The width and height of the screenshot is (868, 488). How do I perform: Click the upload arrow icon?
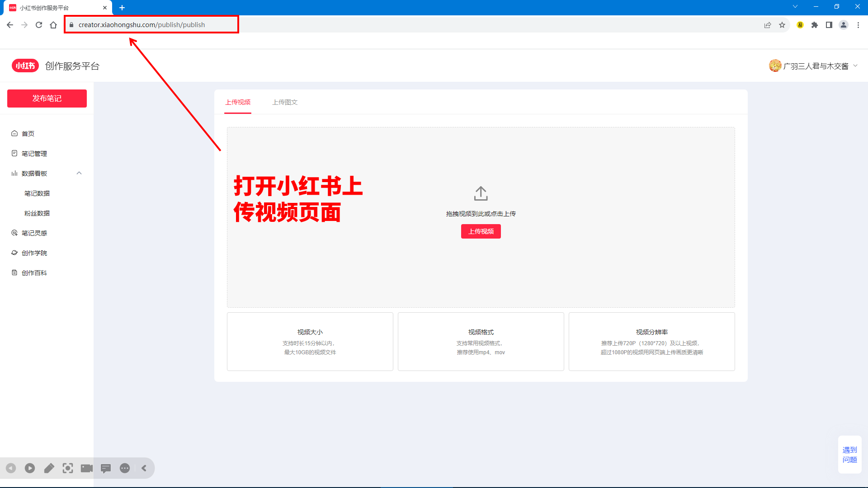[481, 193]
